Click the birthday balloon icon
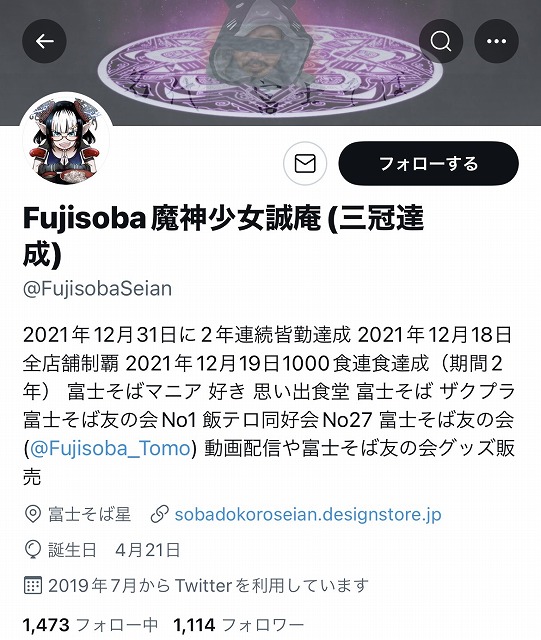Viewport: 541px width, 640px height. (x=33, y=550)
